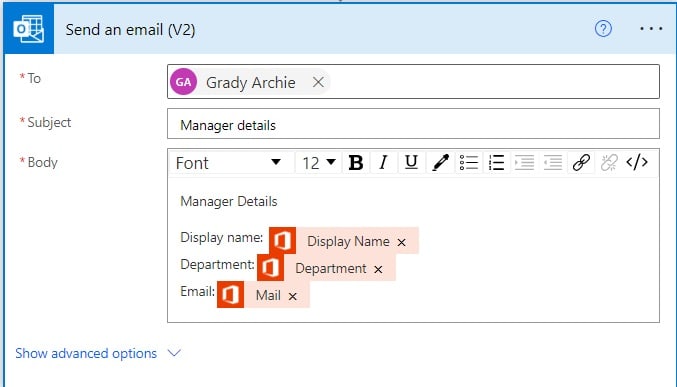Open help for Send an email action
Screen dimensions: 677x387
[x=603, y=29]
